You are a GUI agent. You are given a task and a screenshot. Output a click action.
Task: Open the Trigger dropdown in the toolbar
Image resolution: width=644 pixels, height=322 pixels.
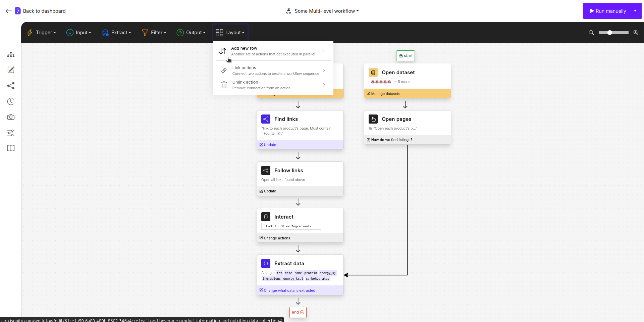tap(41, 32)
